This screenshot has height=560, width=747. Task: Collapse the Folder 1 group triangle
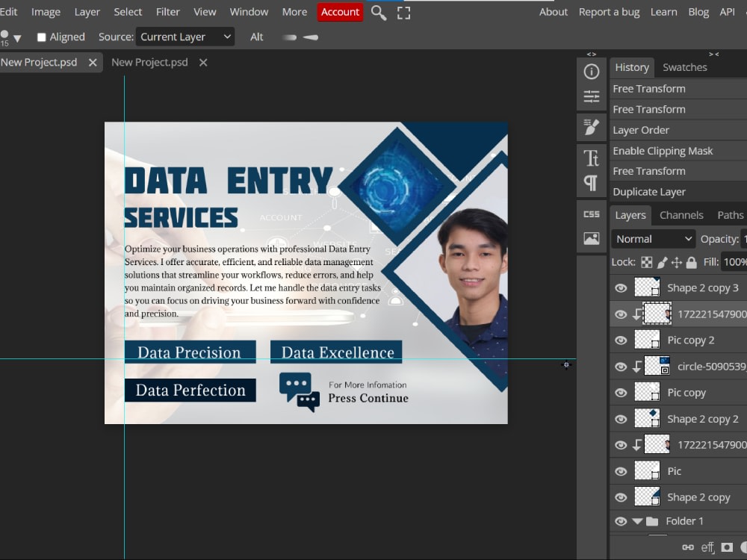point(637,521)
